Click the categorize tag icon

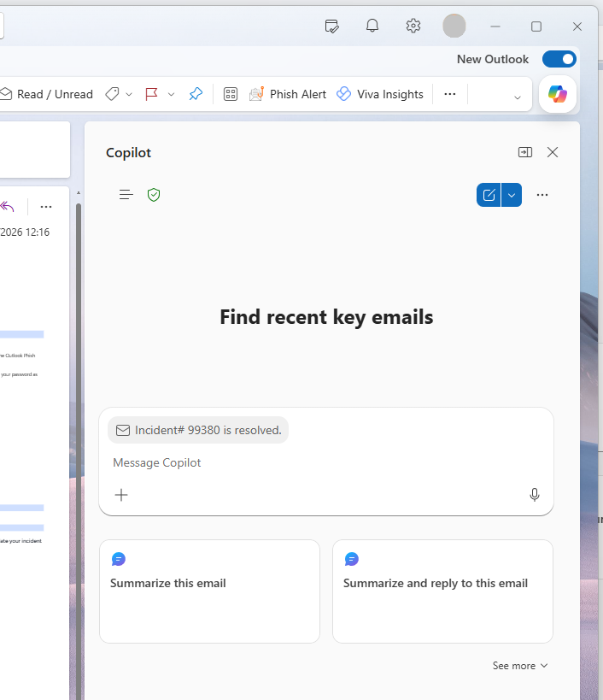pos(112,94)
